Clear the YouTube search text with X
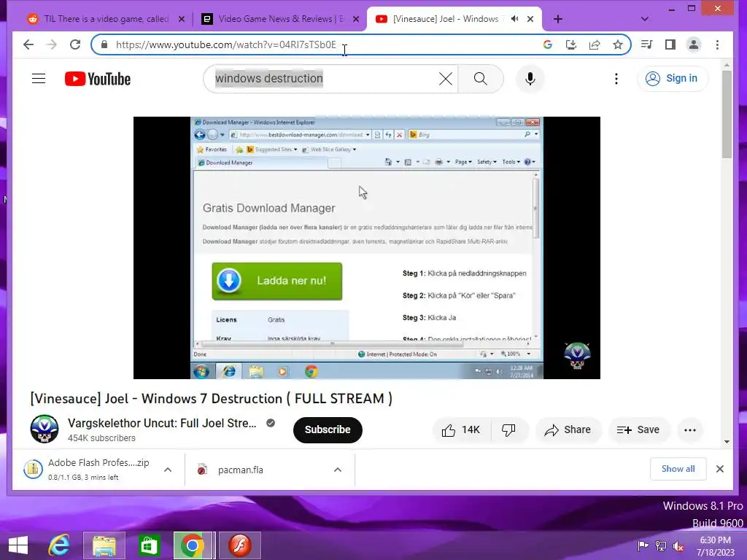Viewport: 747px width, 560px height. 446,79
